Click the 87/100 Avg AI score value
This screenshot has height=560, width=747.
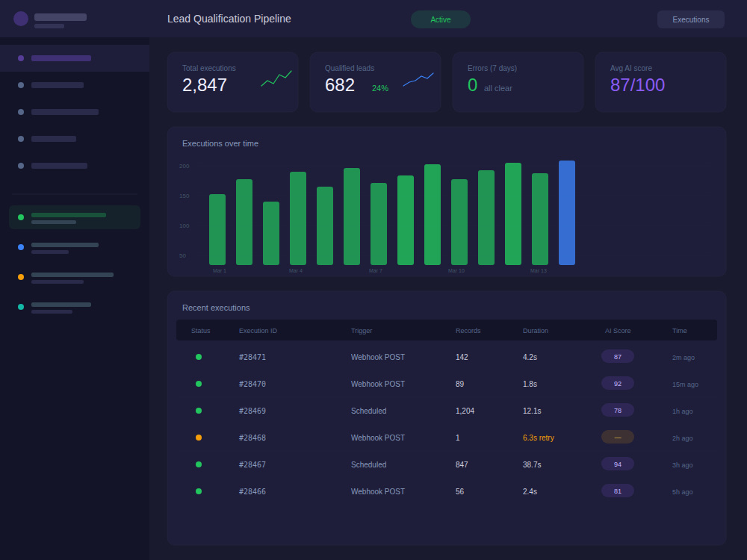click(637, 85)
